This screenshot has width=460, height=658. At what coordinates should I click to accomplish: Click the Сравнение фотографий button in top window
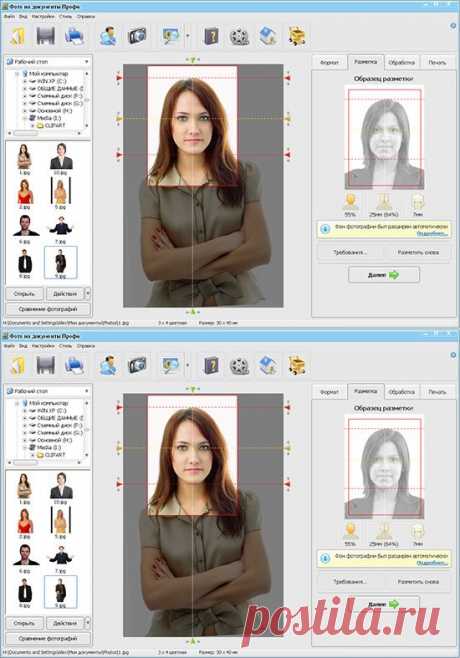[x=48, y=309]
